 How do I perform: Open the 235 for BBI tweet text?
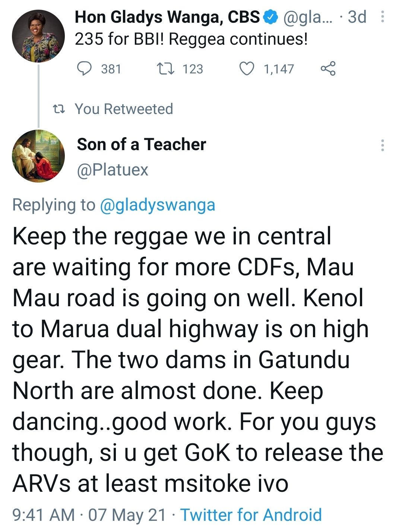point(191,39)
